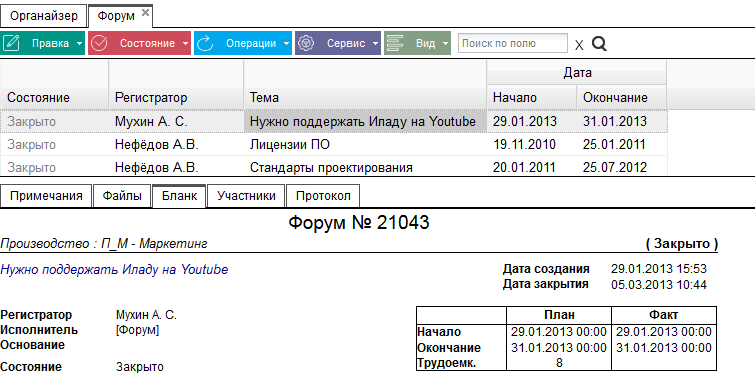This screenshot has height=375, width=755.
Task: Click end date 31.01.2013 grid cell
Action: (622, 122)
